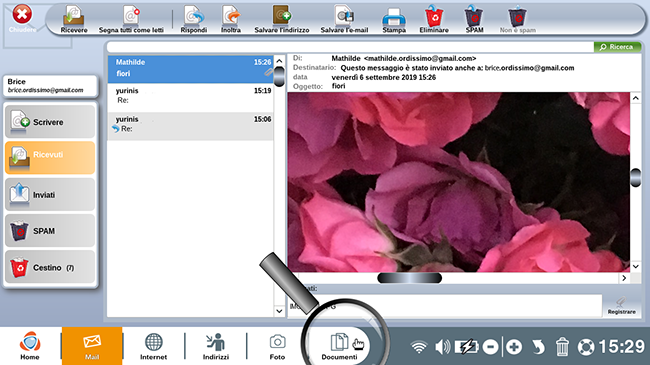Click the message list scrollbar handle
Image resolution: width=650 pixels, height=365 pixels.
[279, 76]
